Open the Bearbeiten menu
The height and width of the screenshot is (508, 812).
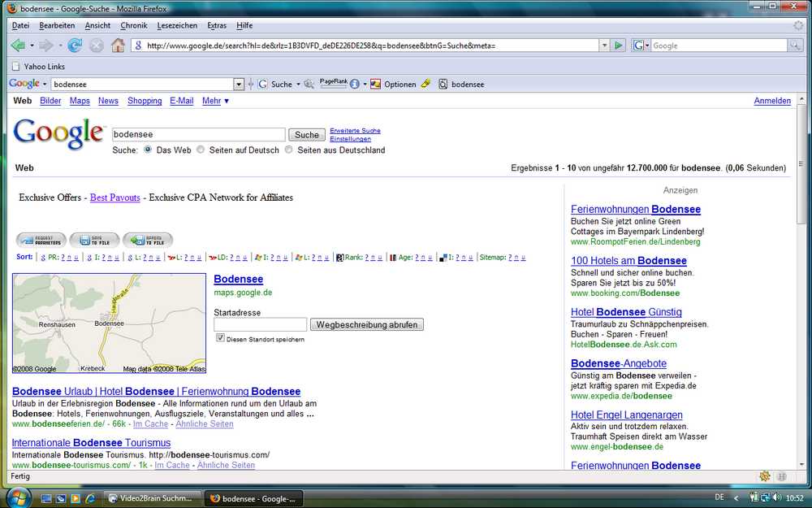(x=57, y=25)
